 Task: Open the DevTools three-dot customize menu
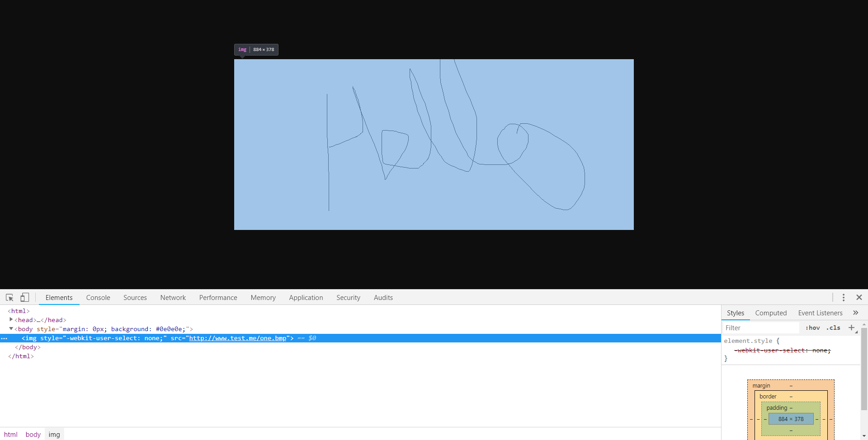tap(843, 297)
